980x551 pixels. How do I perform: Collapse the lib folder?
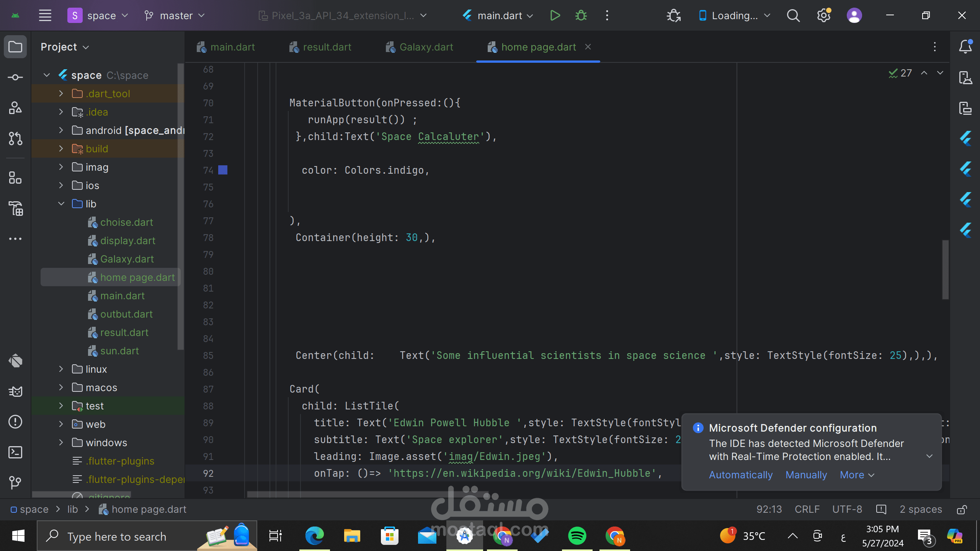click(x=61, y=204)
